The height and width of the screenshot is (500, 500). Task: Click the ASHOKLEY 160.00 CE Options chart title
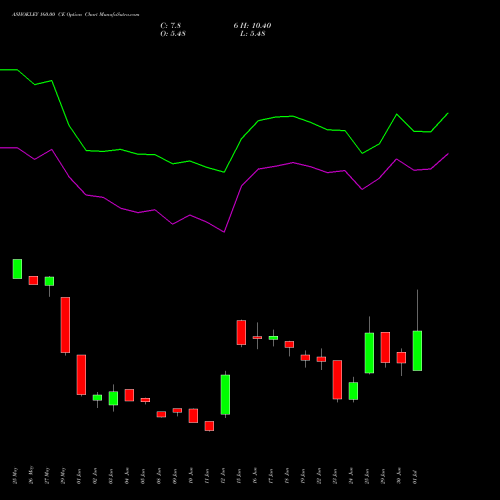pyautogui.click(x=76, y=15)
